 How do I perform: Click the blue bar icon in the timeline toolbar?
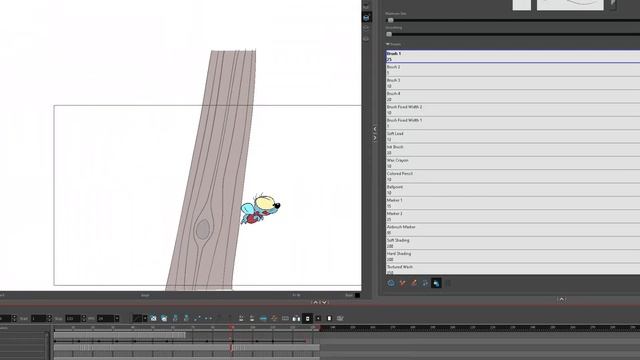pyautogui.click(x=263, y=318)
